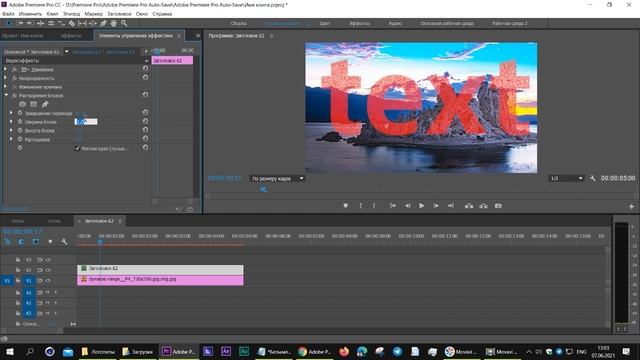Select the Razor tool
The height and width of the screenshot is (360, 640).
click(x=72, y=24)
